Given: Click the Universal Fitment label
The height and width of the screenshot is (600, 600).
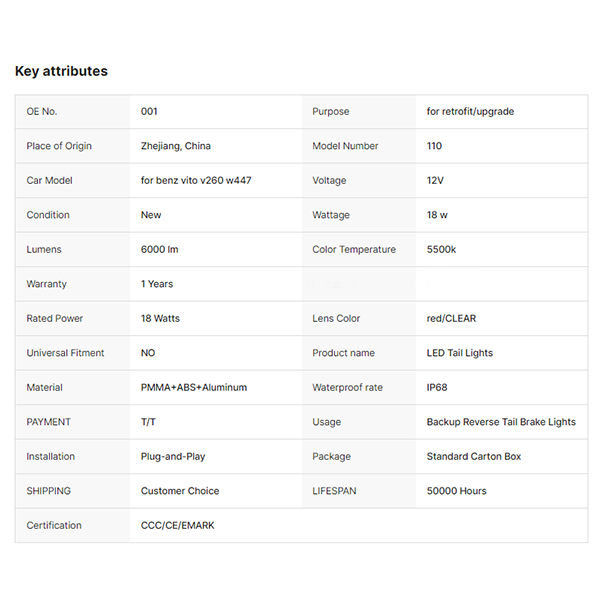Looking at the screenshot, I should coord(65,353).
